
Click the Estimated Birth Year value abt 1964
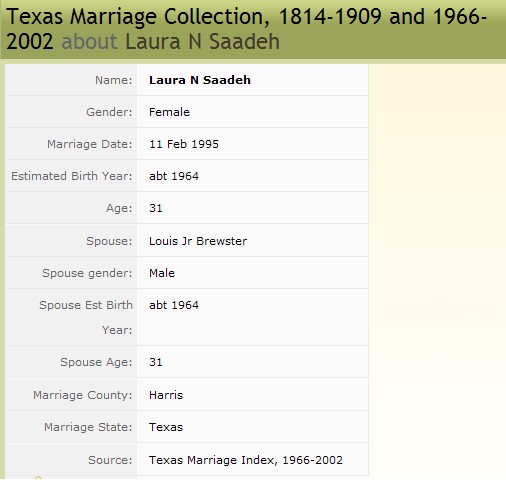(174, 176)
